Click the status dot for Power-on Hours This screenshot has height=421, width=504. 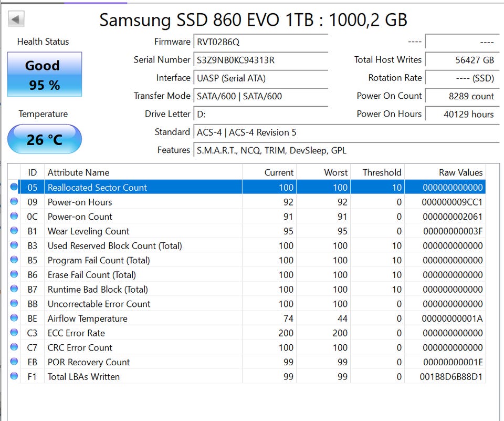click(x=14, y=201)
